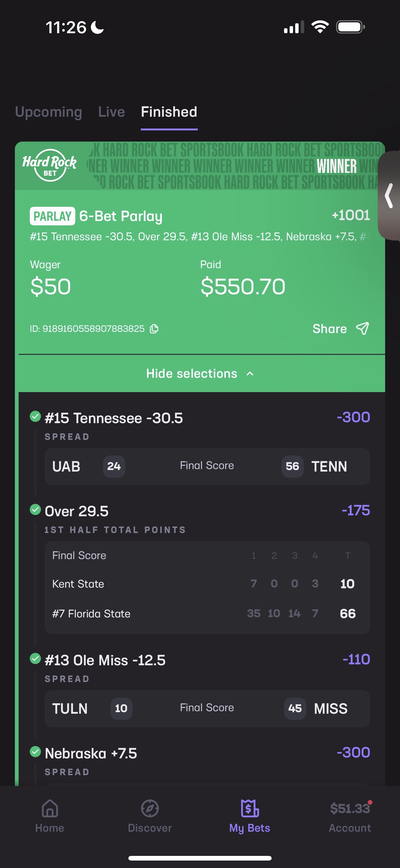The width and height of the screenshot is (400, 868).
Task: Open the Home tab icon
Action: coord(50,808)
